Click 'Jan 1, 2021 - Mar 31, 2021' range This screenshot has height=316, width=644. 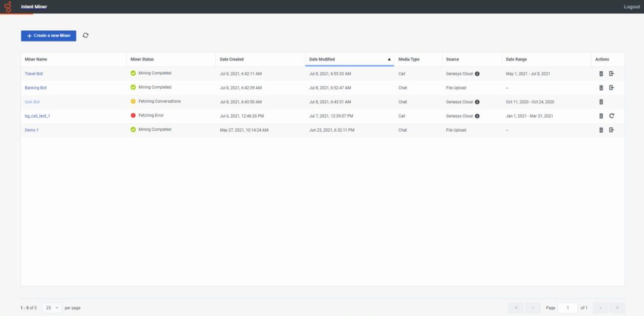tap(530, 116)
